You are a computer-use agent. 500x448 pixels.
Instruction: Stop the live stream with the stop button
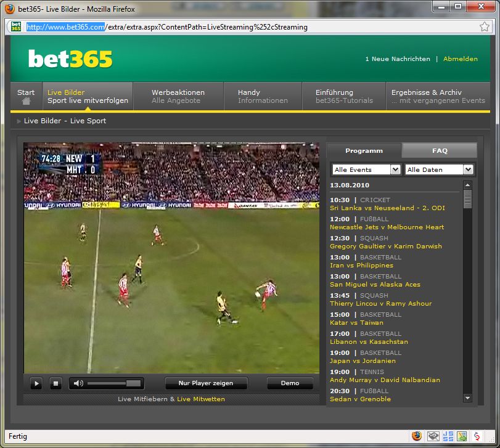coord(55,383)
